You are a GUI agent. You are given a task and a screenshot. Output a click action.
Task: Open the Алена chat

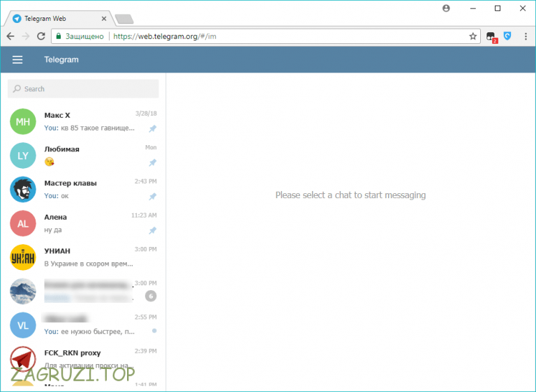click(x=83, y=223)
